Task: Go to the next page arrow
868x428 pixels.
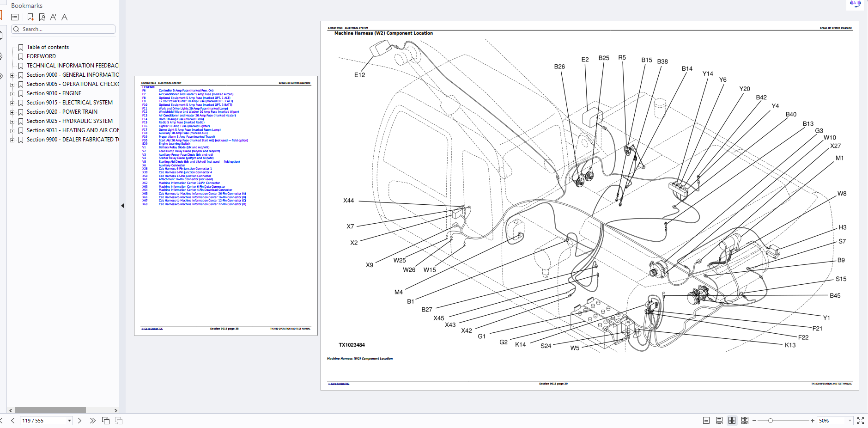Action: click(x=79, y=421)
